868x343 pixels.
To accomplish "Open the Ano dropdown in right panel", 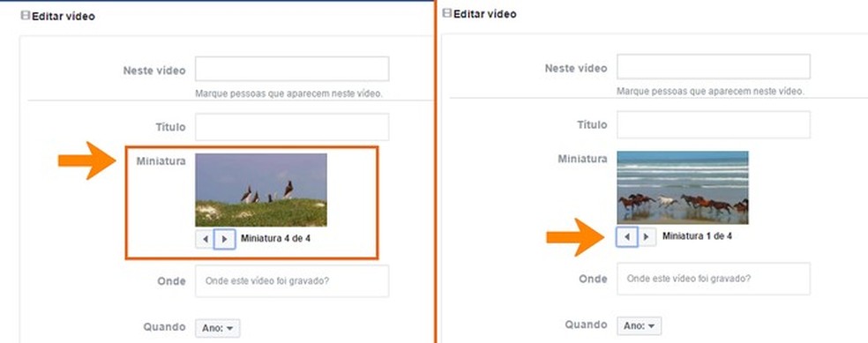I will click(640, 326).
